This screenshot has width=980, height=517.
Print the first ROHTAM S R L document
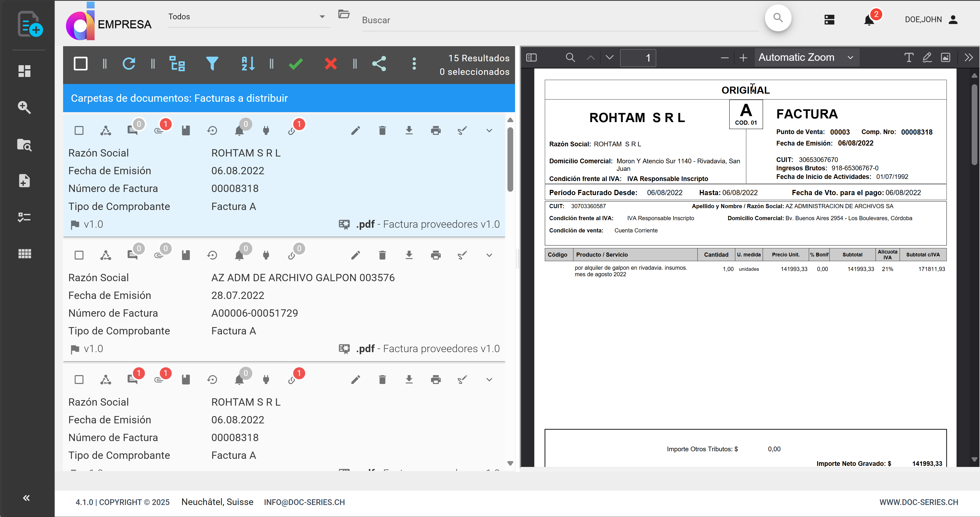pyautogui.click(x=436, y=130)
